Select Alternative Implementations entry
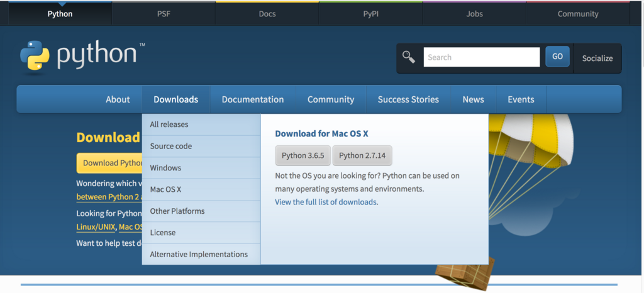Screen dimensions: 644x293 (201, 255)
